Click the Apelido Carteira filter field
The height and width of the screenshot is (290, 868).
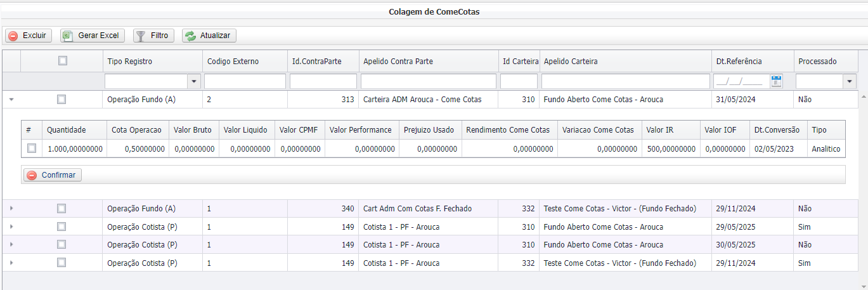pos(625,81)
